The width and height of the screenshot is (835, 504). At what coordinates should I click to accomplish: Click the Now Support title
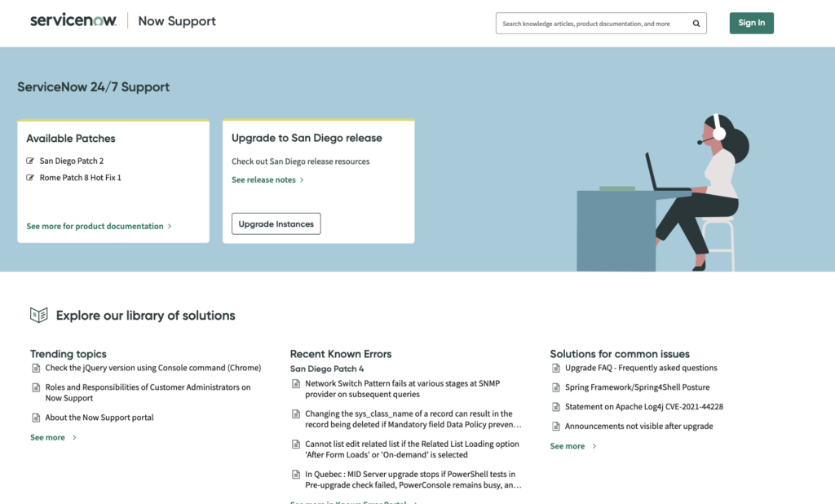coord(177,20)
